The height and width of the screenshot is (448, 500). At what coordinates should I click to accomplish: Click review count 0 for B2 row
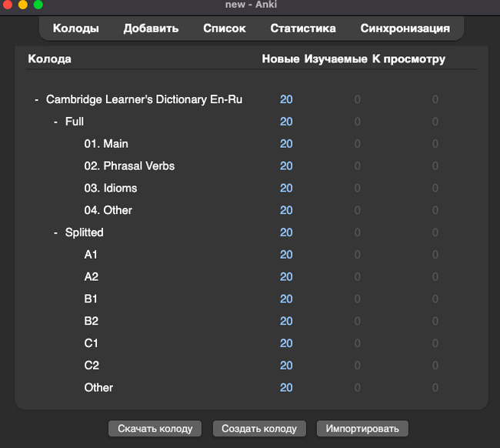tap(435, 321)
